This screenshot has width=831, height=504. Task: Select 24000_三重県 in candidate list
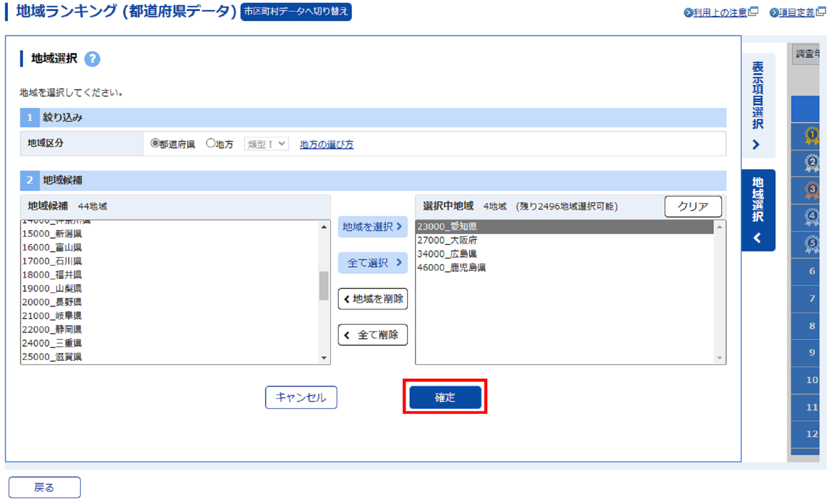pyautogui.click(x=169, y=343)
